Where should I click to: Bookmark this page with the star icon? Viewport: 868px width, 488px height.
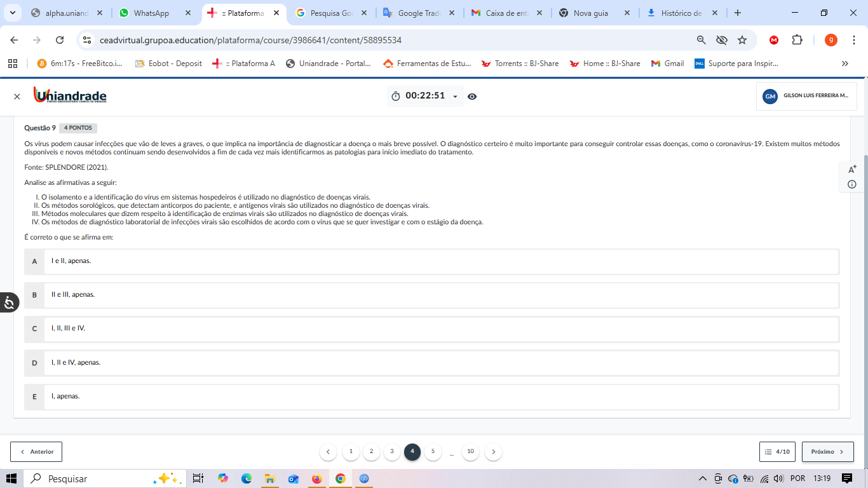(742, 40)
